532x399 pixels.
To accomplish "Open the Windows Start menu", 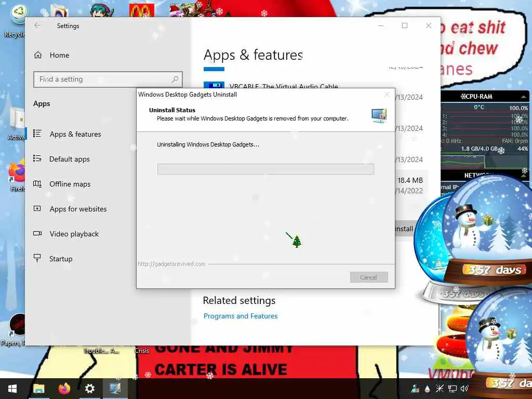I will click(12, 389).
